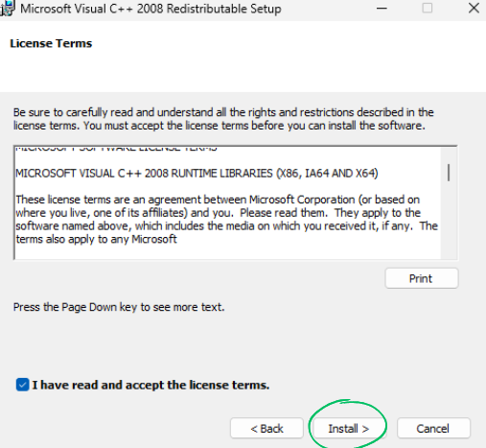
Task: Click the window title 'Microsoft Visual C++ 2008 Redistributable Setup'
Action: [x=150, y=9]
